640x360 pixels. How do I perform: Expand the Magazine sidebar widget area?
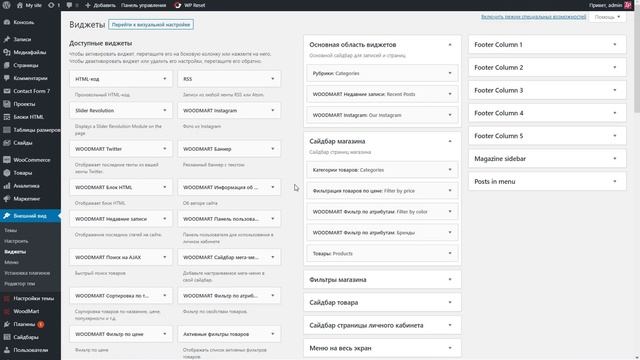click(x=547, y=158)
